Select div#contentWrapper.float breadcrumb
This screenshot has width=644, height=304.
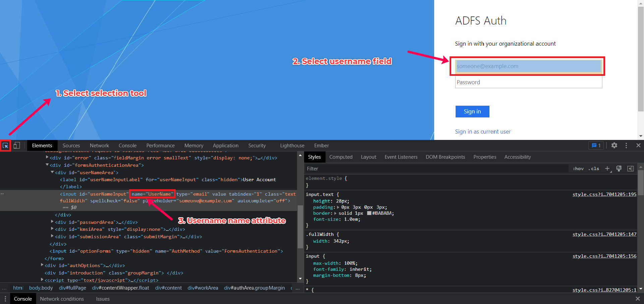pos(121,288)
